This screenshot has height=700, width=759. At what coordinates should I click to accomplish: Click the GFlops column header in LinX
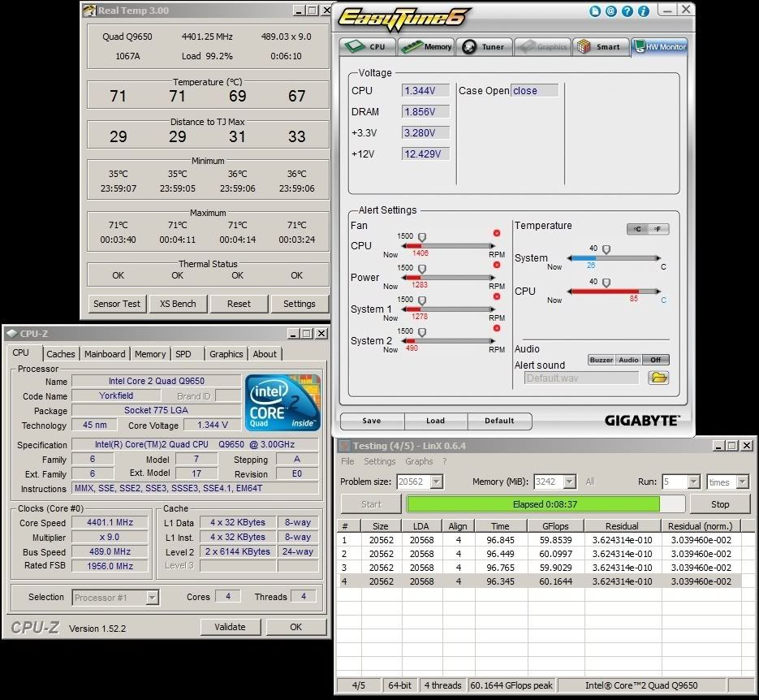point(555,526)
